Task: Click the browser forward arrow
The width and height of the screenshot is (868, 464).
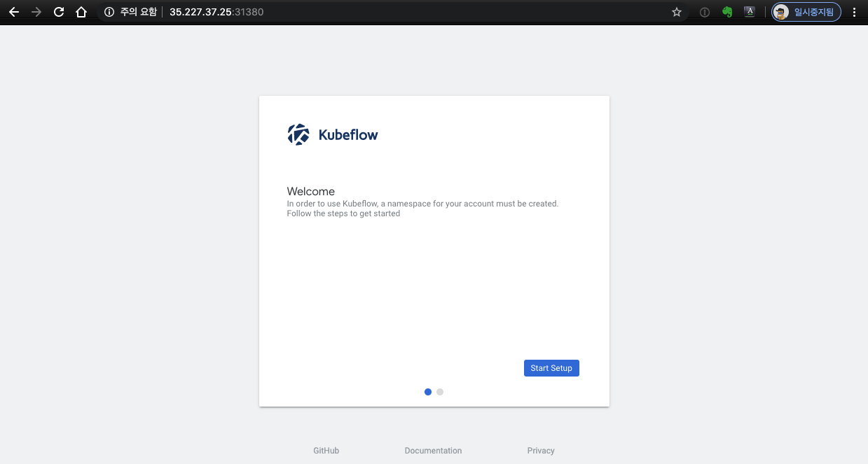Action: [36, 12]
